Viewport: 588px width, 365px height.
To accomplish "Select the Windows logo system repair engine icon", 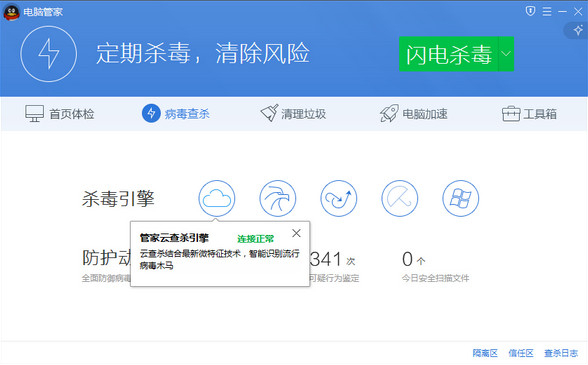I will point(460,198).
